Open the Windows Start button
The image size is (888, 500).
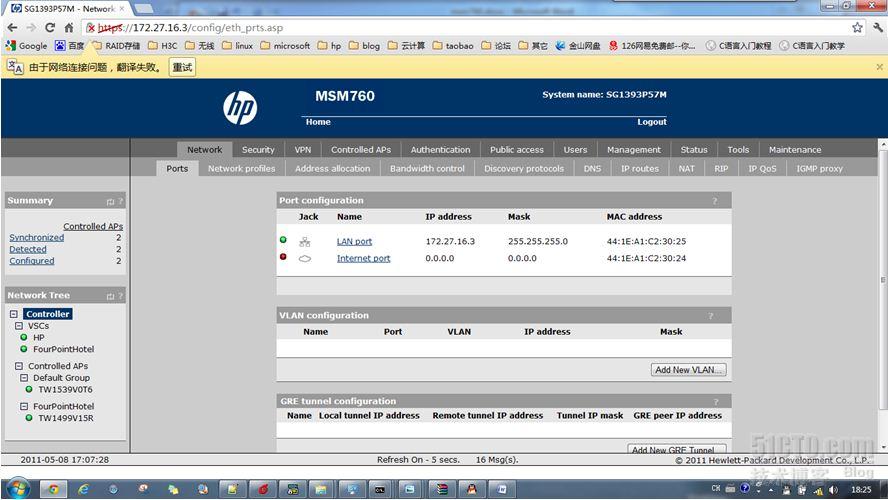(18, 488)
